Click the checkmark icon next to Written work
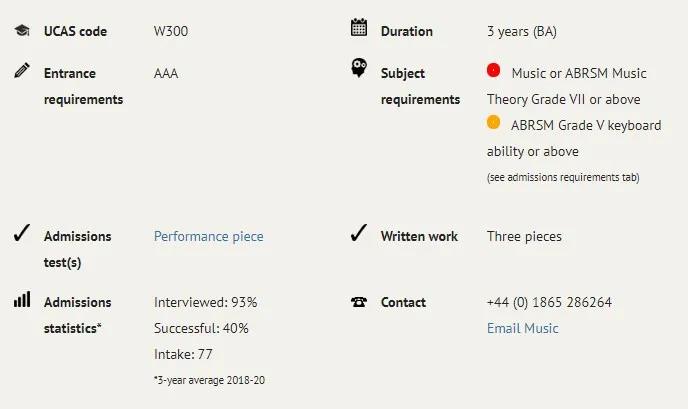This screenshot has height=409, width=688. click(x=359, y=233)
